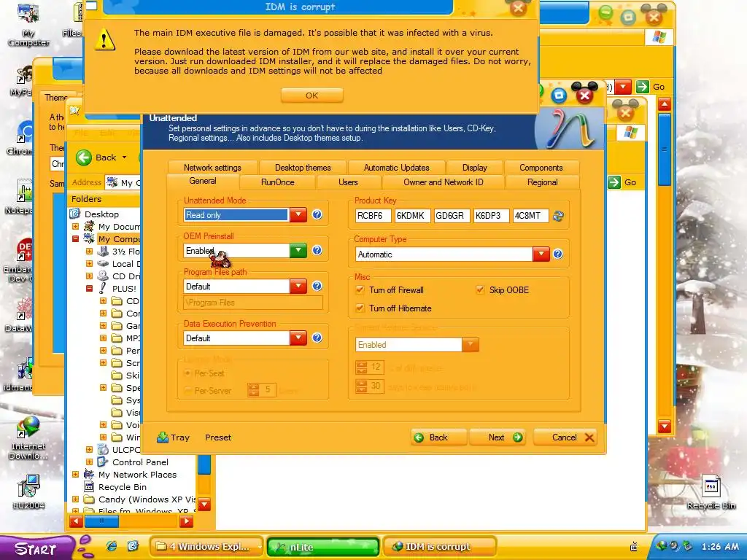Switch to the RunOnce tab
This screenshot has width=747, height=560.
278,182
